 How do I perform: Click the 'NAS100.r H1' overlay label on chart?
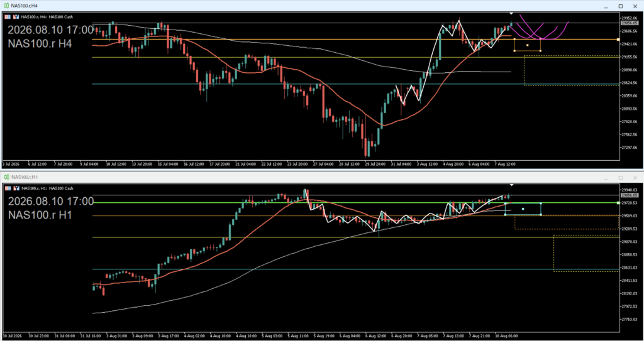(x=40, y=215)
